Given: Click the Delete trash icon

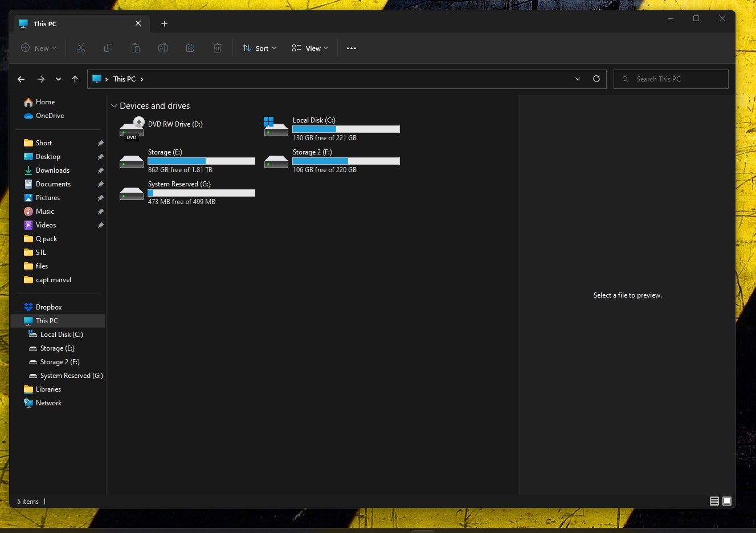Looking at the screenshot, I should (x=218, y=48).
